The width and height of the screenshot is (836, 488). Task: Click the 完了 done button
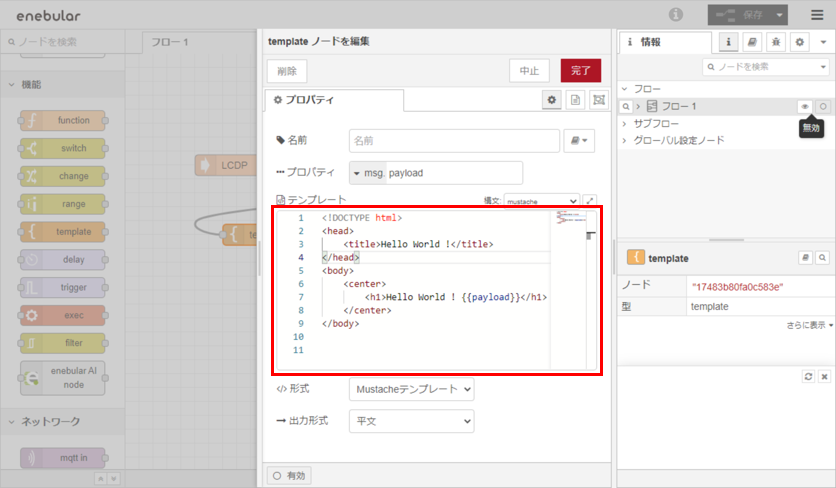(581, 70)
